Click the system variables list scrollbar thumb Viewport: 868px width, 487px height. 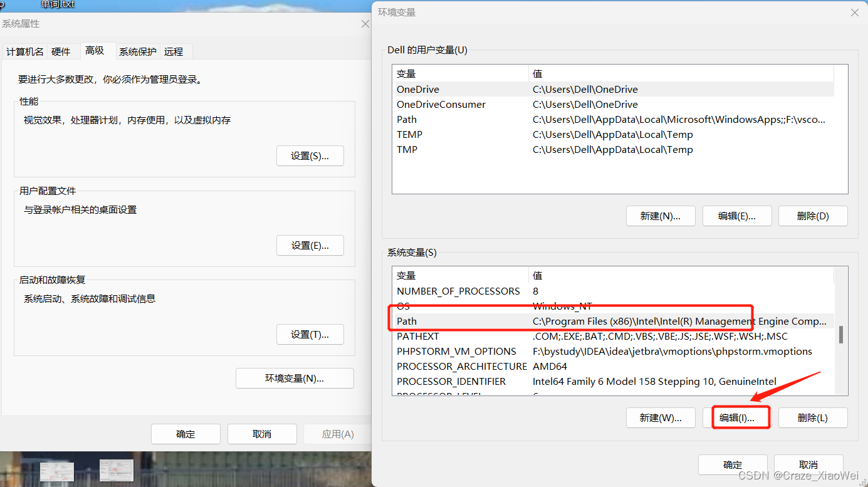tap(841, 335)
